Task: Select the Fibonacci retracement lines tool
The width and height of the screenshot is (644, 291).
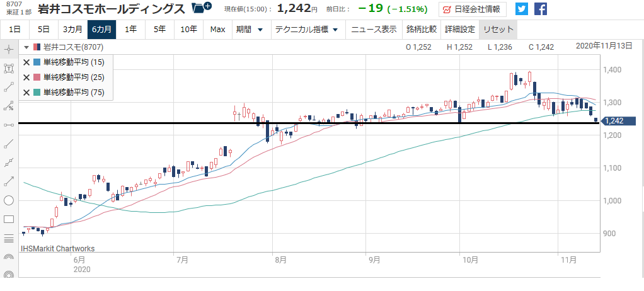Action: (x=9, y=237)
